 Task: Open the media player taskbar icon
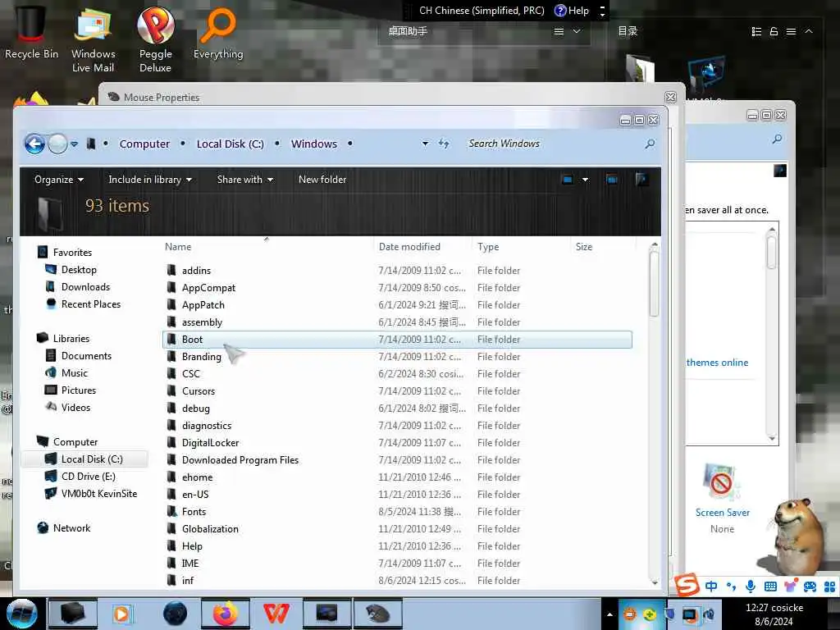pyautogui.click(x=122, y=614)
